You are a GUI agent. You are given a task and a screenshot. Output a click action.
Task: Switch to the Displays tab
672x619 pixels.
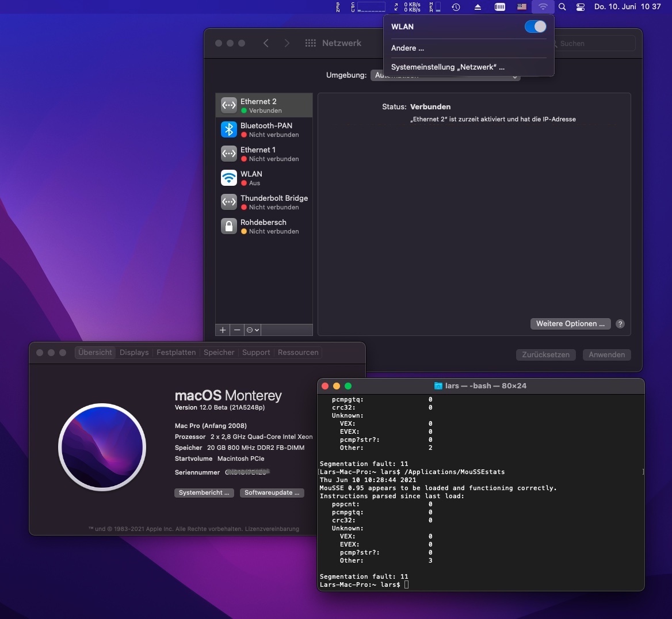pyautogui.click(x=134, y=353)
